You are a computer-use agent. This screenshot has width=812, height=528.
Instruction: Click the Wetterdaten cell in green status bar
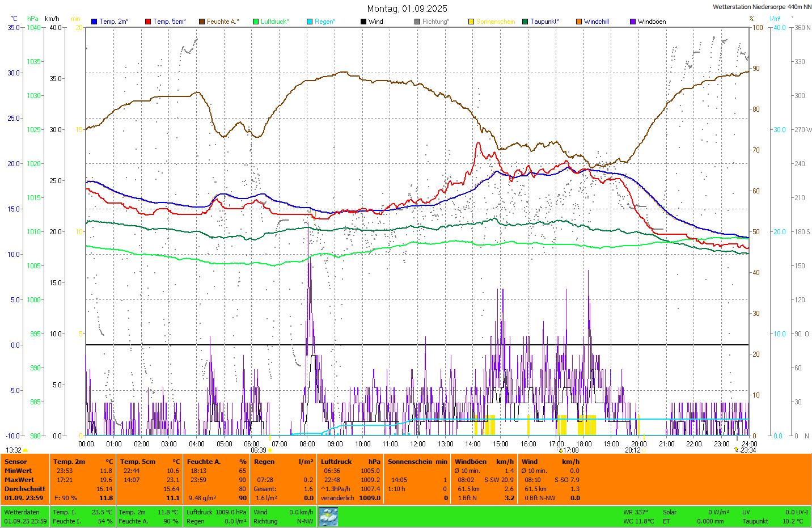pyautogui.click(x=22, y=512)
